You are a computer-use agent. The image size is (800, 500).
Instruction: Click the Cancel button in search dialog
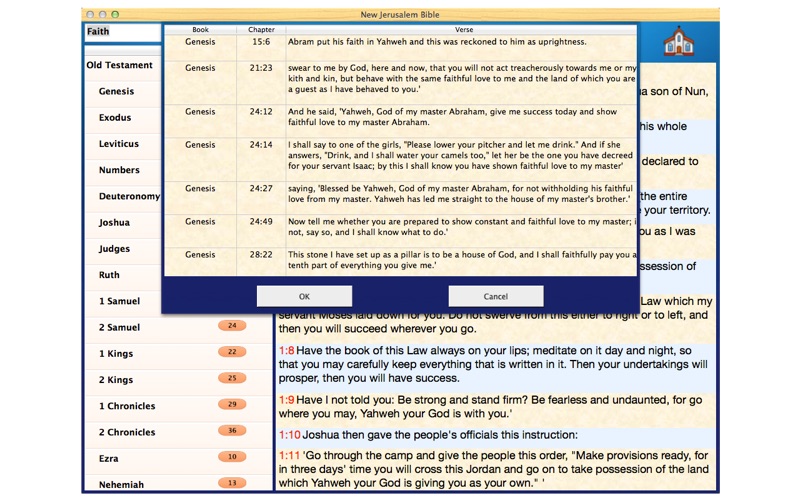coord(495,296)
